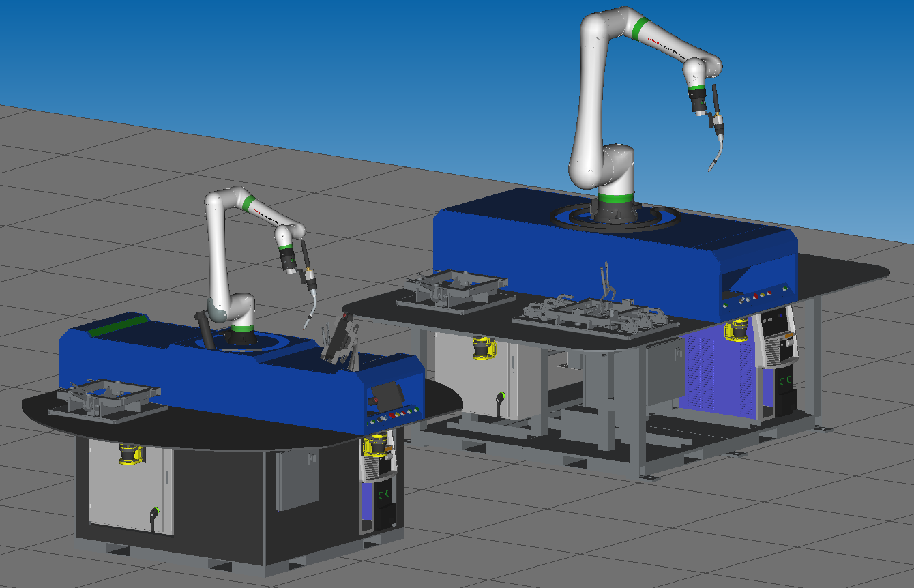Select the red emergency stop button
Image resolution: width=914 pixels, height=588 pixels.
pos(392,415)
